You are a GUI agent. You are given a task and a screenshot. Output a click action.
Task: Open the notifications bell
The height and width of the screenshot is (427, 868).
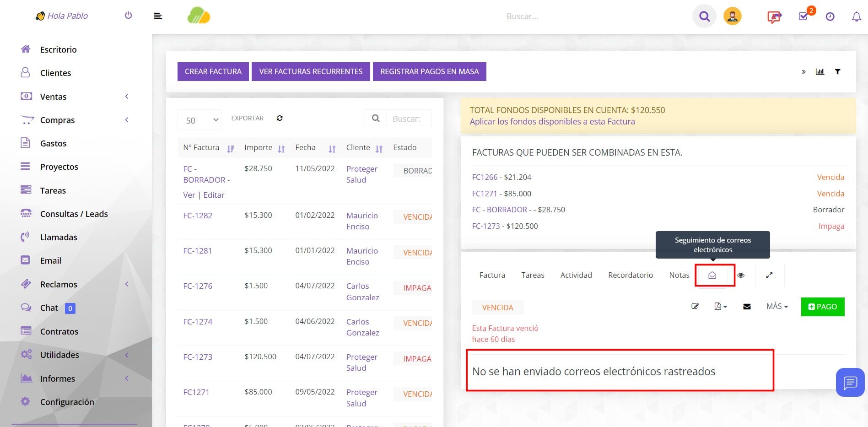[x=856, y=17]
